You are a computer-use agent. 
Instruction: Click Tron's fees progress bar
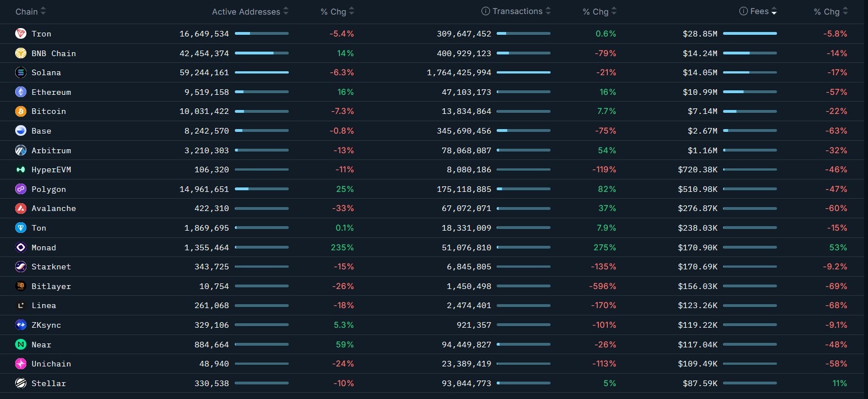[750, 33]
